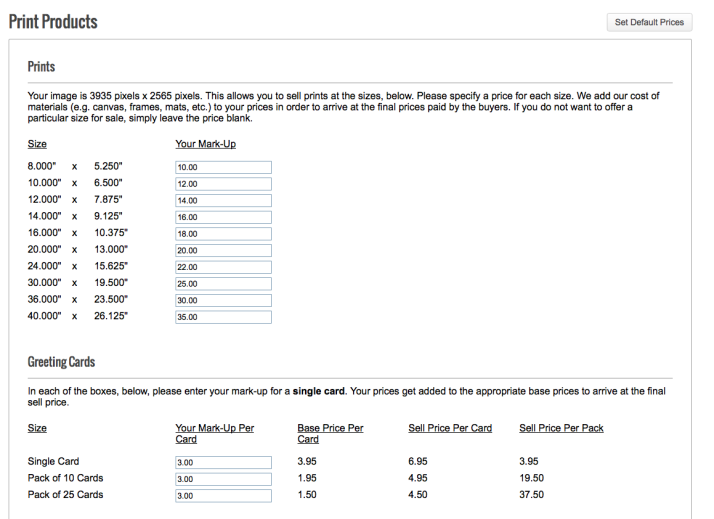Select the Prints section heading
Viewport: 714px width, 519px height.
(x=41, y=66)
